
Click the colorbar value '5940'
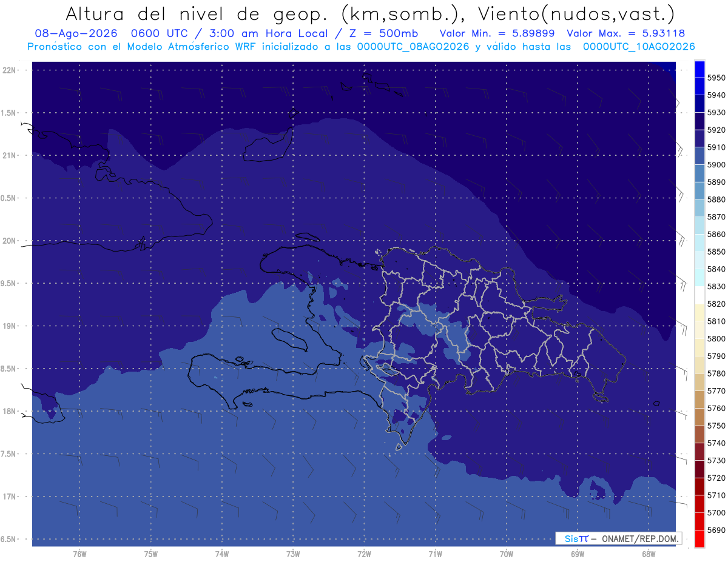(x=716, y=95)
